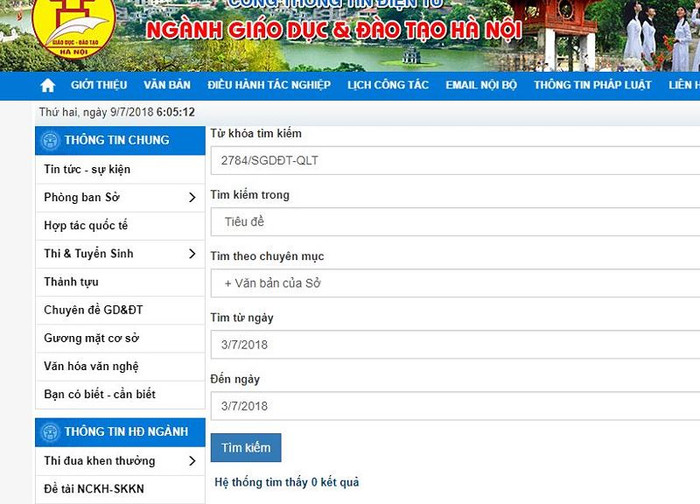
Task: Open the Tìm kiếm trong dropdown
Action: click(x=455, y=222)
